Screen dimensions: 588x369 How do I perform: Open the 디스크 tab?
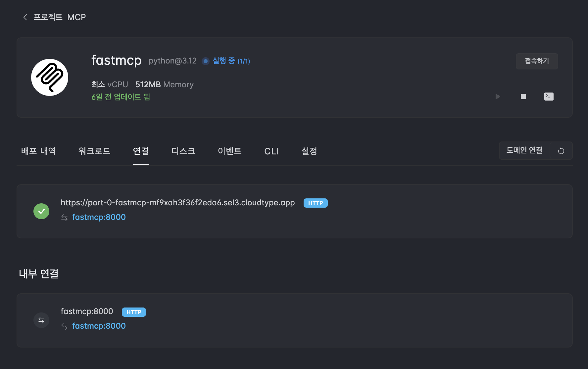(183, 151)
